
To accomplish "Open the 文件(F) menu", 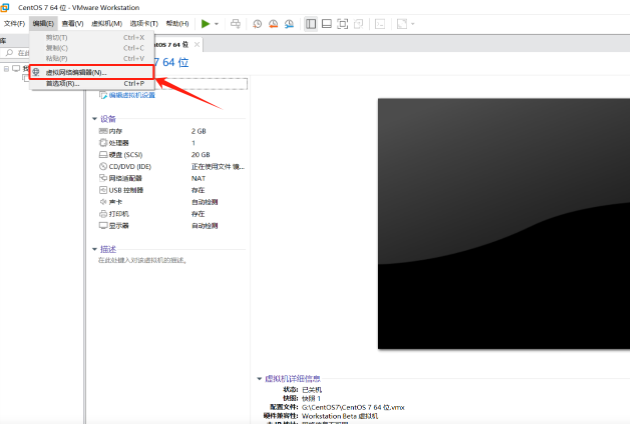I will [x=14, y=24].
